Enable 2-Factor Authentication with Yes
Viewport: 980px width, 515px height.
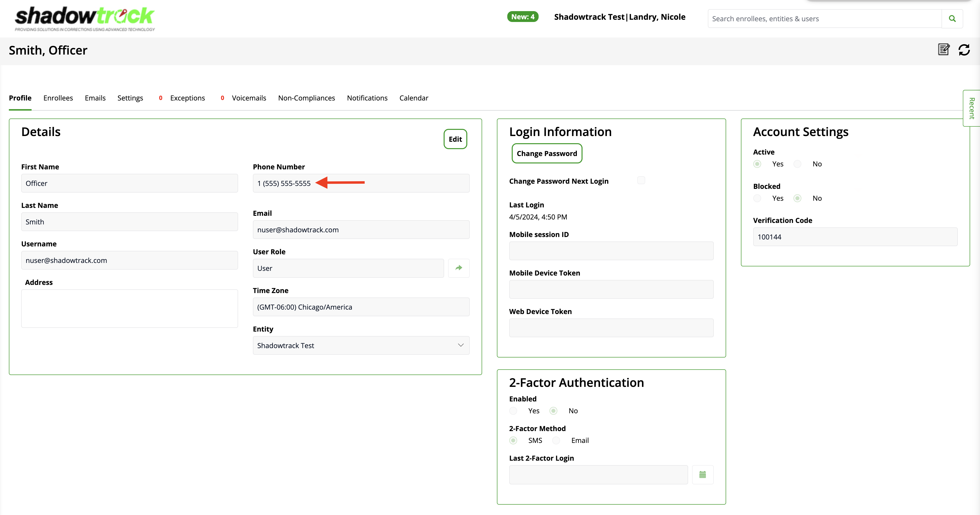pos(513,411)
